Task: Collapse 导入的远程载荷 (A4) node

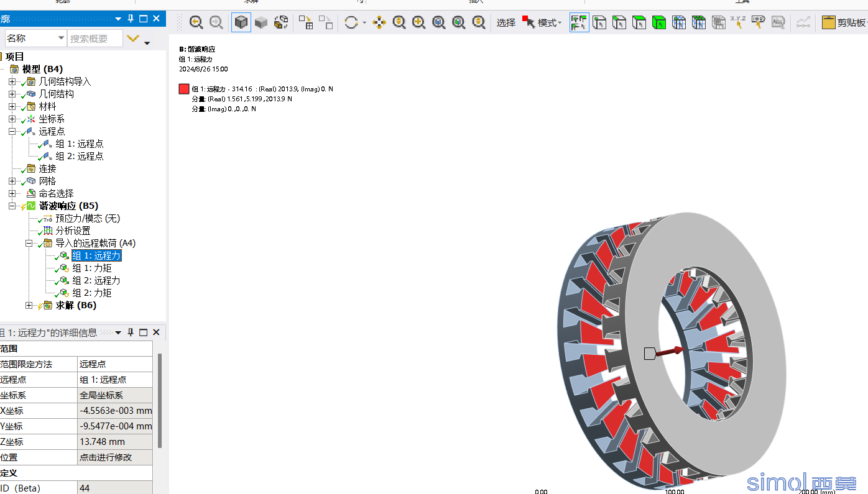Action: (29, 243)
